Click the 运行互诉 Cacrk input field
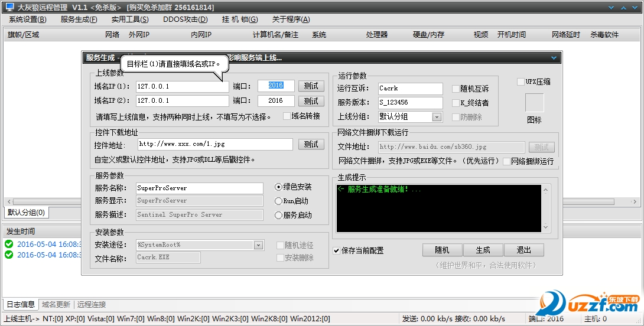 (x=411, y=88)
